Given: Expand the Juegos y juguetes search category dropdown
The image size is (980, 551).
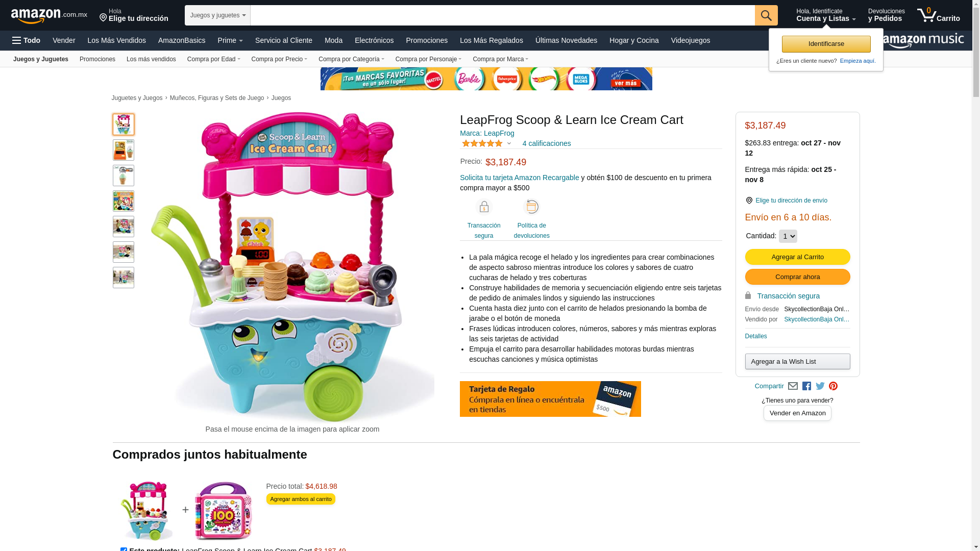Looking at the screenshot, I should click(217, 15).
